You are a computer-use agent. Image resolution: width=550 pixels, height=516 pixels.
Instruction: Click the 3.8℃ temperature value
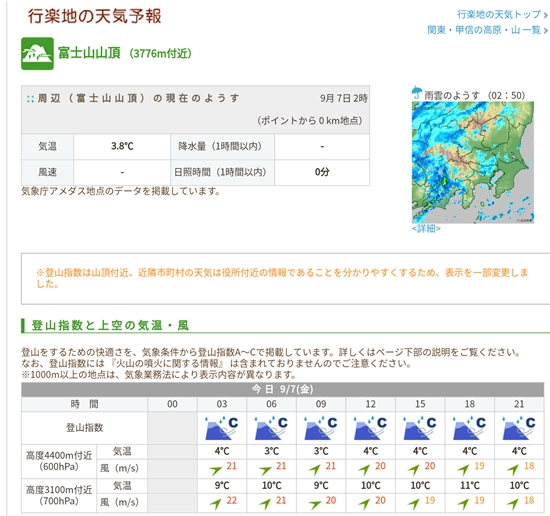122,146
